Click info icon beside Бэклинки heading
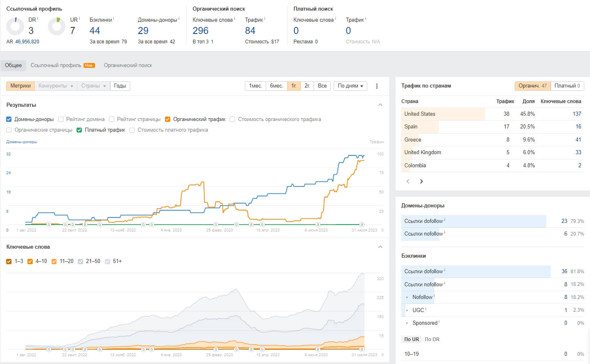The width and height of the screenshot is (590, 364). coord(114,18)
